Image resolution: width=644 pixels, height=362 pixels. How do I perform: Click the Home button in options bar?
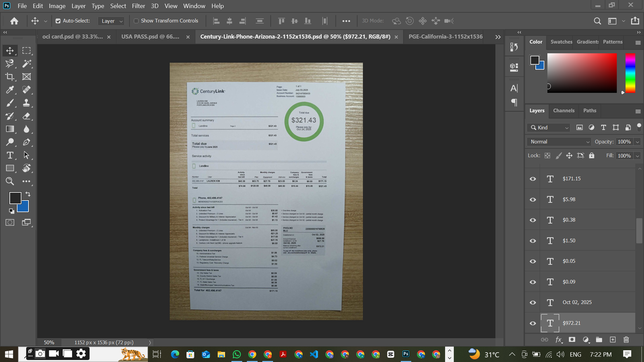tap(14, 21)
